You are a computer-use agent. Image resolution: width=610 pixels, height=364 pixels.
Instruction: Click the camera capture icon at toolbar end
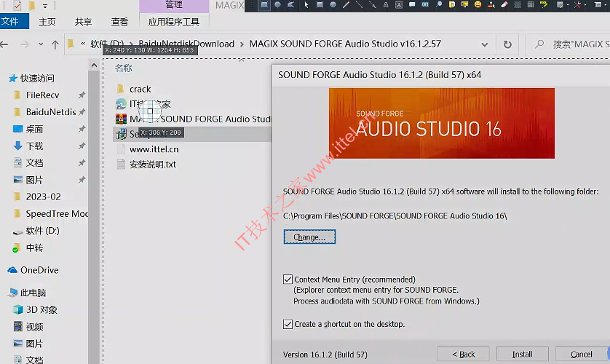coord(598,4)
